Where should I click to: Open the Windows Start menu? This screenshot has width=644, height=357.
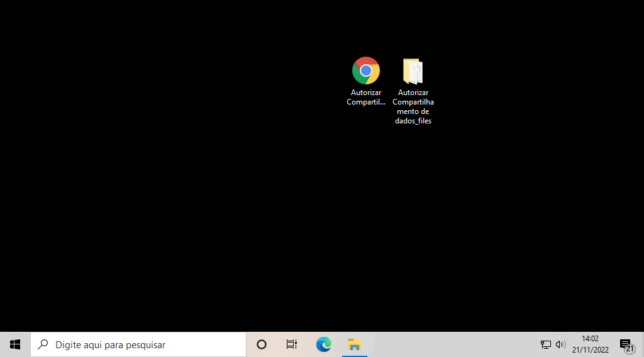click(x=15, y=344)
